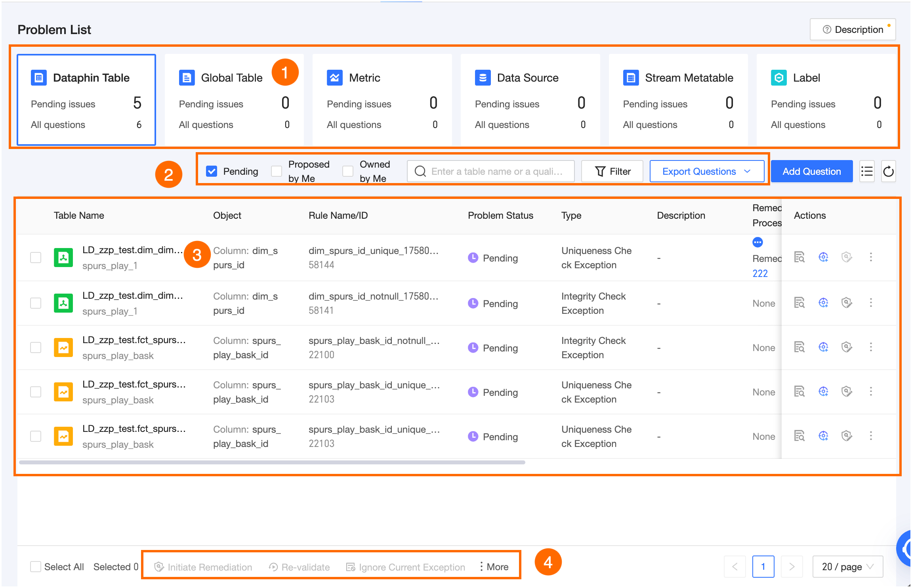Click the blue remediation process status icon
The width and height of the screenshot is (912, 588).
757,242
